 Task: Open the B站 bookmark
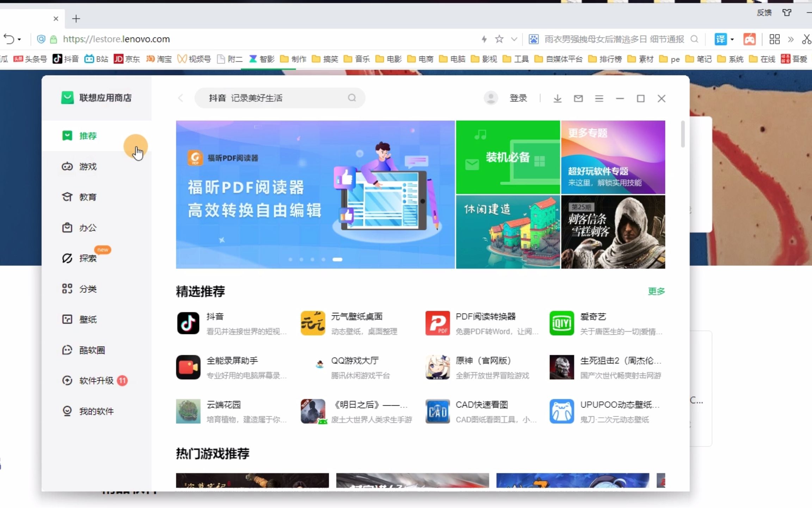pyautogui.click(x=96, y=59)
